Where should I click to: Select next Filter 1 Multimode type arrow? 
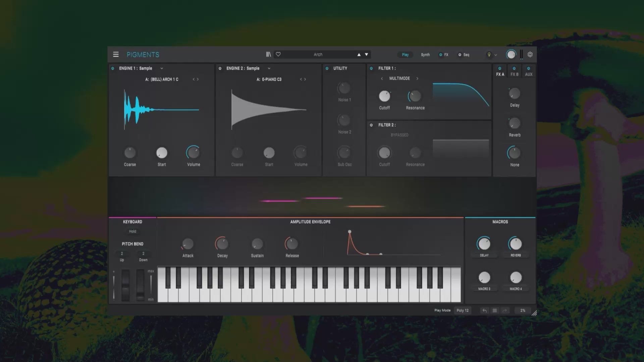coord(417,78)
